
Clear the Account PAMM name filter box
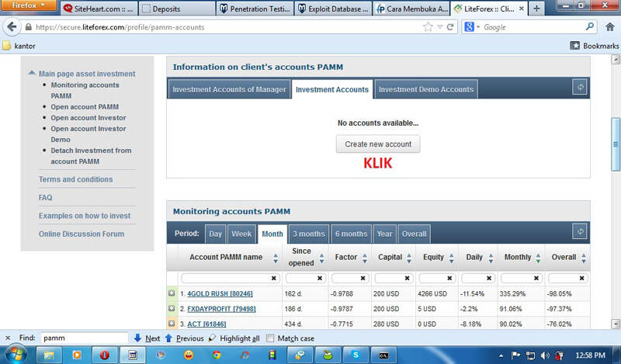(x=273, y=279)
